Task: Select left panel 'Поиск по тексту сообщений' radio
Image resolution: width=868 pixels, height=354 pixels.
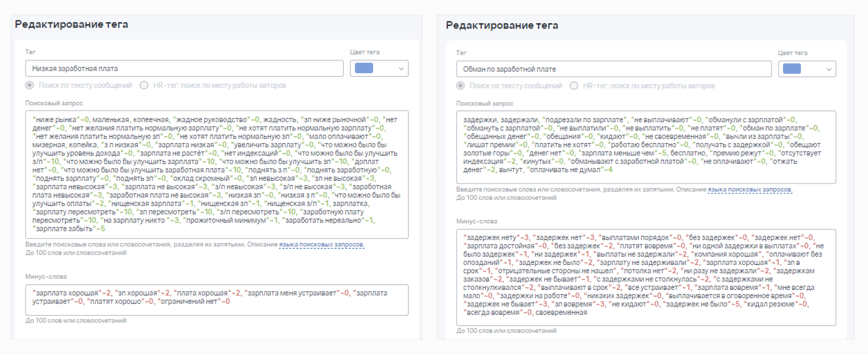Action: 30,85
